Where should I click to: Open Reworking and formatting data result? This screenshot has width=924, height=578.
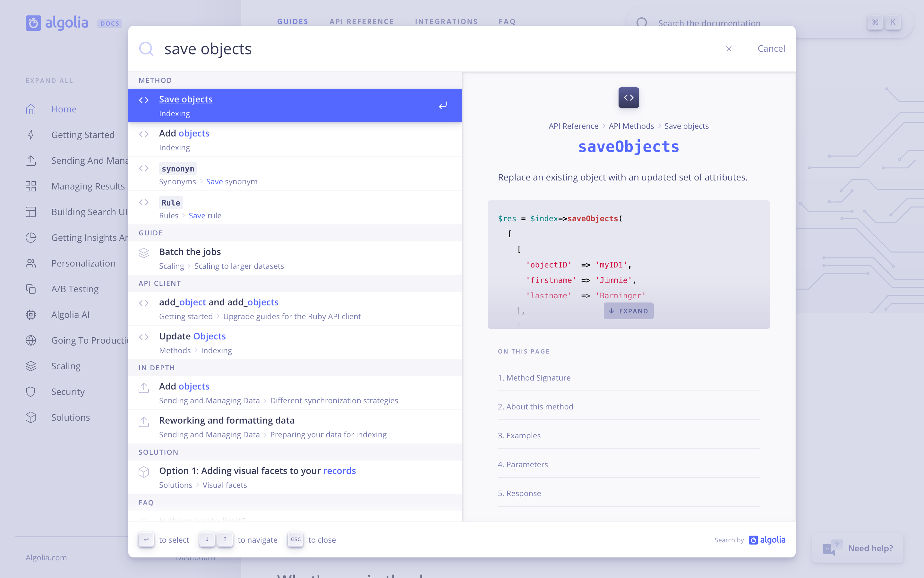click(295, 427)
